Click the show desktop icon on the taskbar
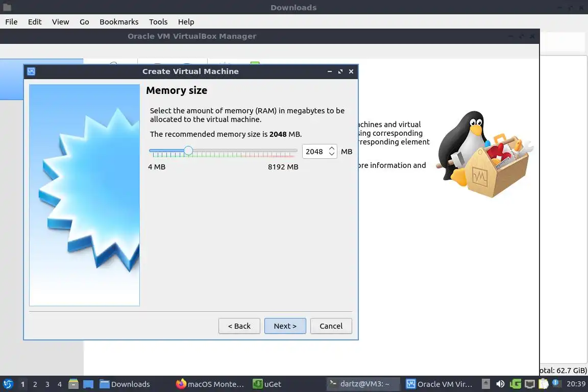The height and width of the screenshot is (392, 588). coord(88,384)
